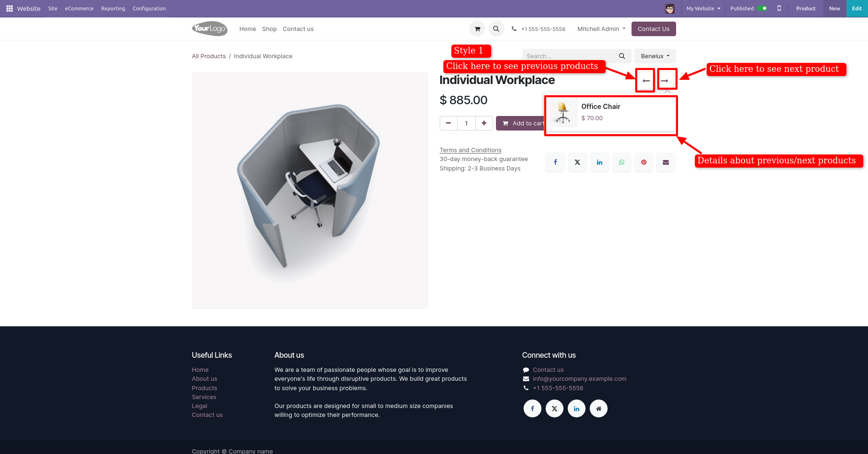The image size is (868, 454).
Task: Open the Website app menu
Action: (x=29, y=8)
